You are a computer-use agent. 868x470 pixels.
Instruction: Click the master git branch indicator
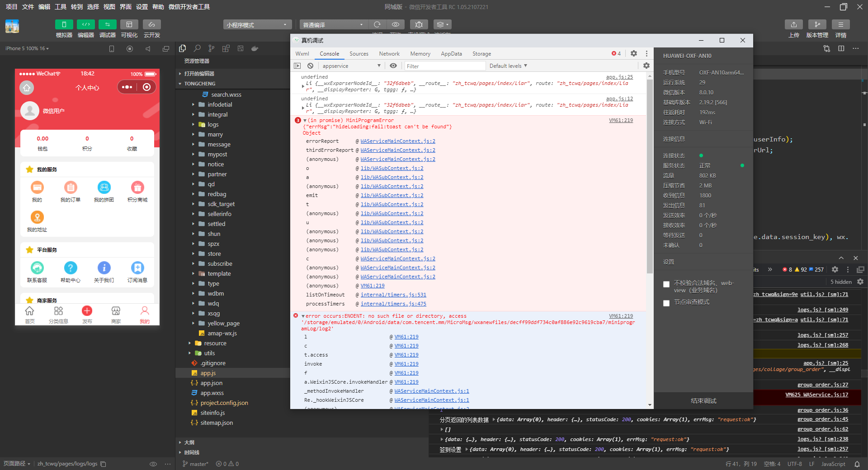195,464
